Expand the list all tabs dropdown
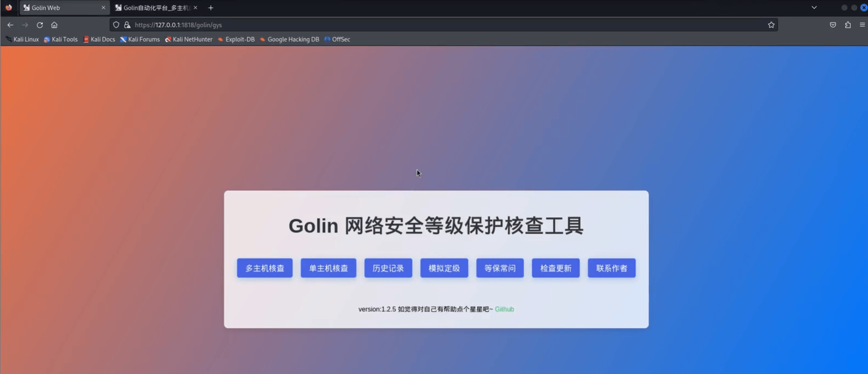 click(814, 8)
